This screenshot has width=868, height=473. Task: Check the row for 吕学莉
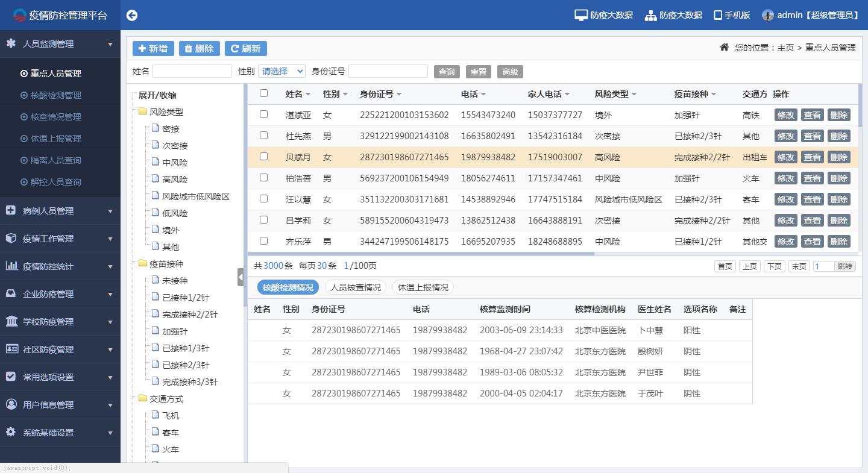tap(263, 219)
